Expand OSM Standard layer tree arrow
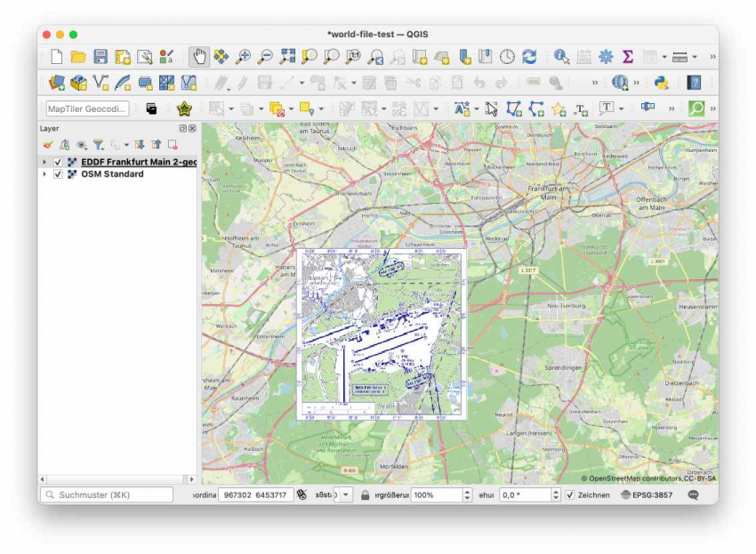This screenshot has width=756, height=554. (44, 174)
